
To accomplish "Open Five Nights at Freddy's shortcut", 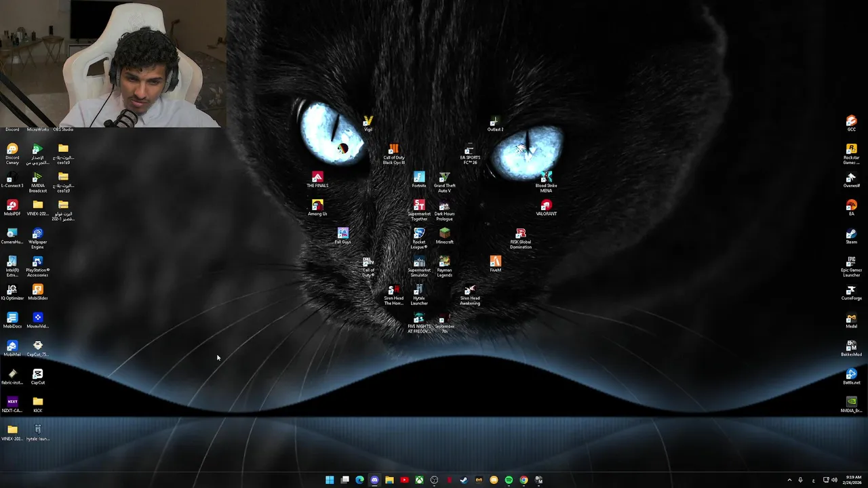I will point(419,323).
